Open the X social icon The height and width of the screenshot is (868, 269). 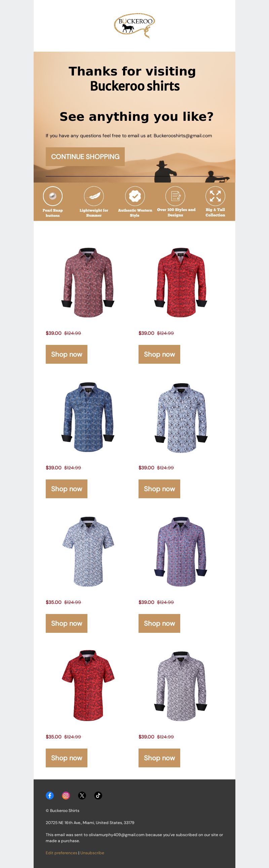pyautogui.click(x=82, y=796)
